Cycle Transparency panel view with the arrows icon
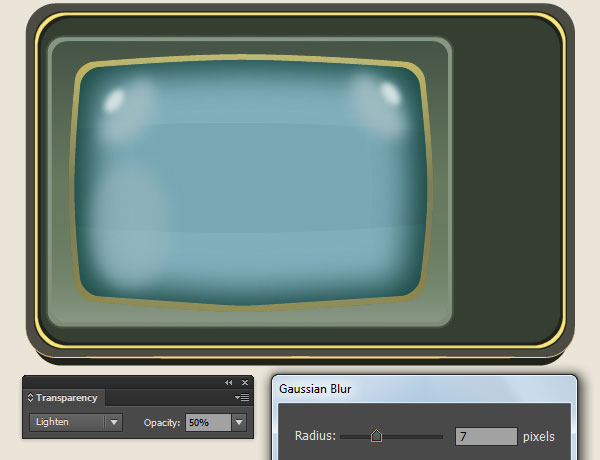This screenshot has height=460, width=600. 31,398
